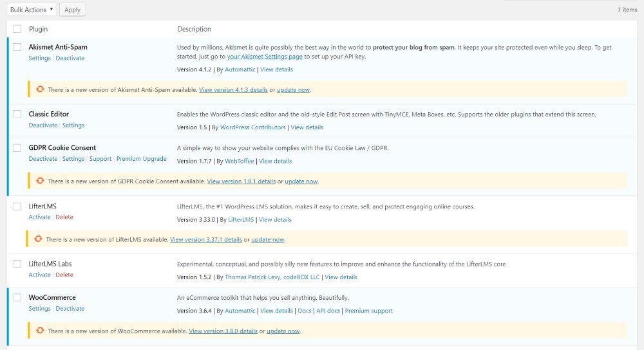The width and height of the screenshot is (644, 350).
Task: Toggle the select-all plugins checkbox in the header
Action: click(x=17, y=29)
